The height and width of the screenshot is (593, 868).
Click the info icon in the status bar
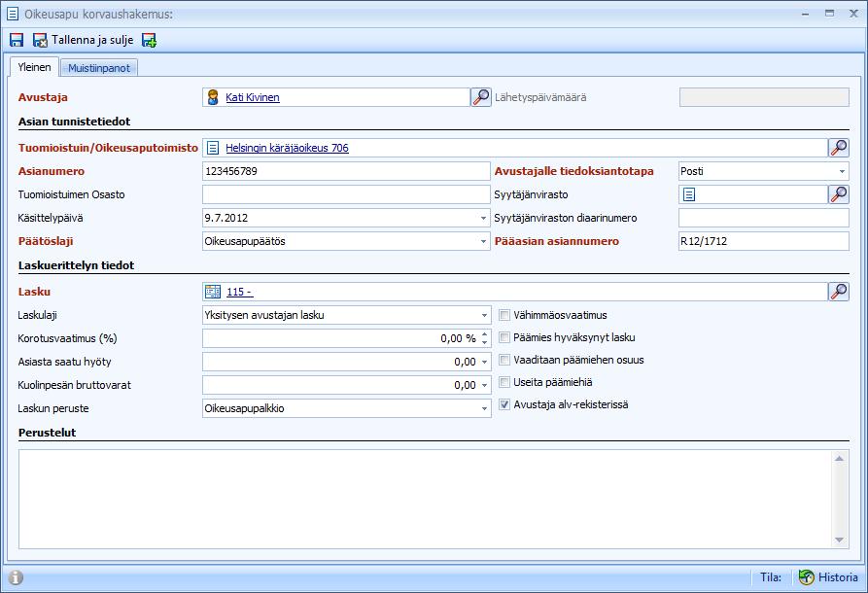pyautogui.click(x=17, y=577)
